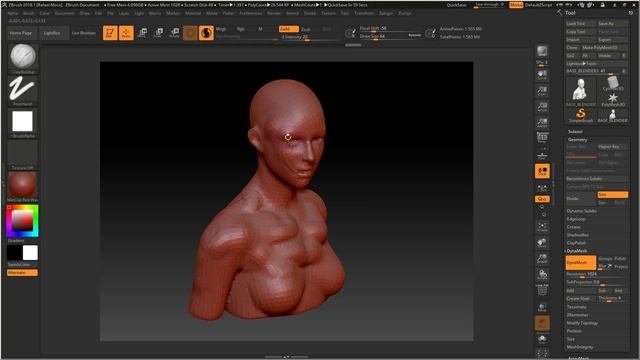
Task: Expand the ClayPolish section
Action: pos(576,243)
